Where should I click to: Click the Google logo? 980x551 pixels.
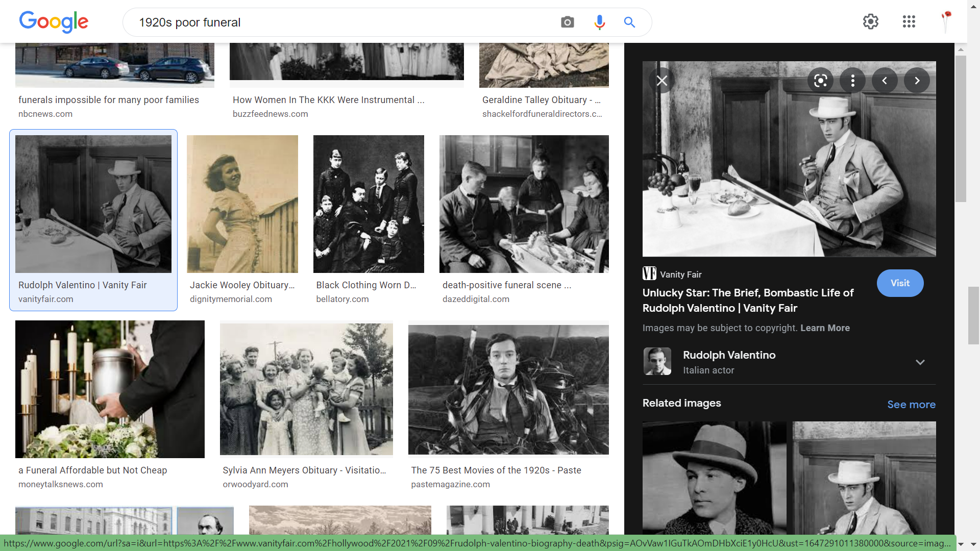pos(54,22)
